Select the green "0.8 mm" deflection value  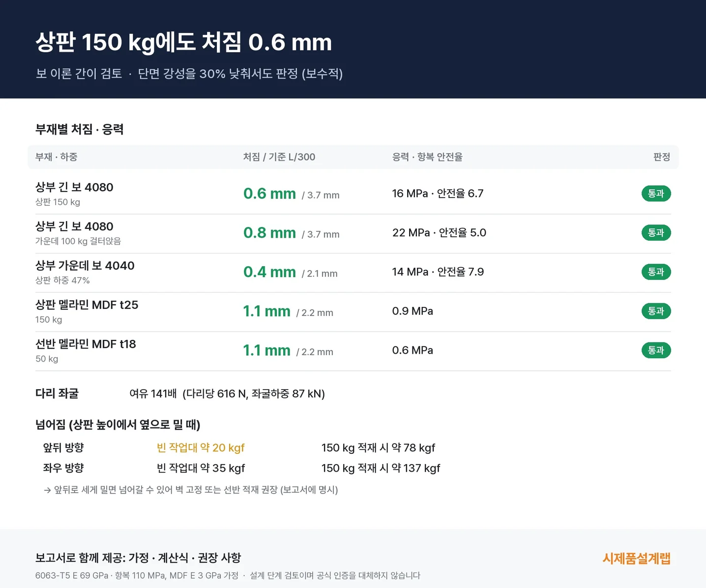(269, 233)
